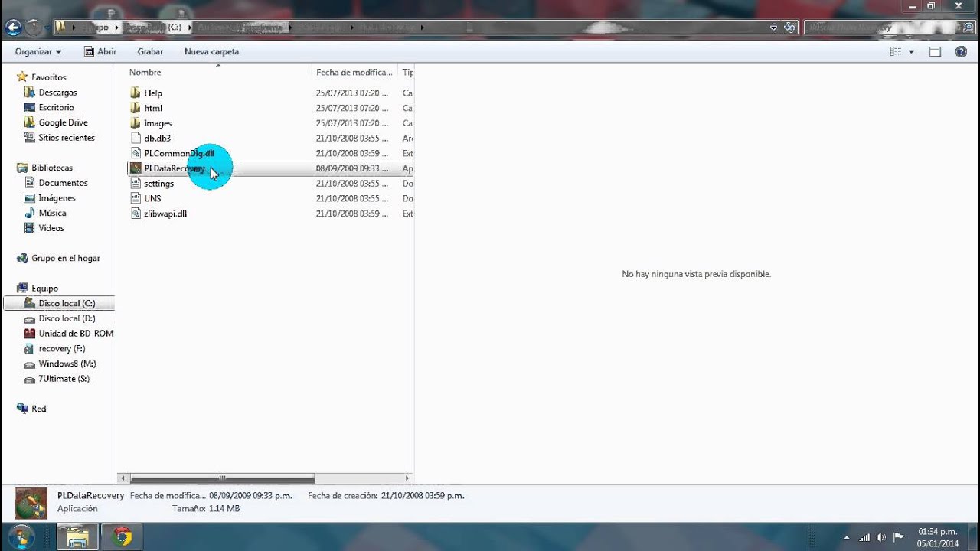This screenshot has height=551, width=980.
Task: Select Equipo in navigation pane
Action: pos(44,289)
